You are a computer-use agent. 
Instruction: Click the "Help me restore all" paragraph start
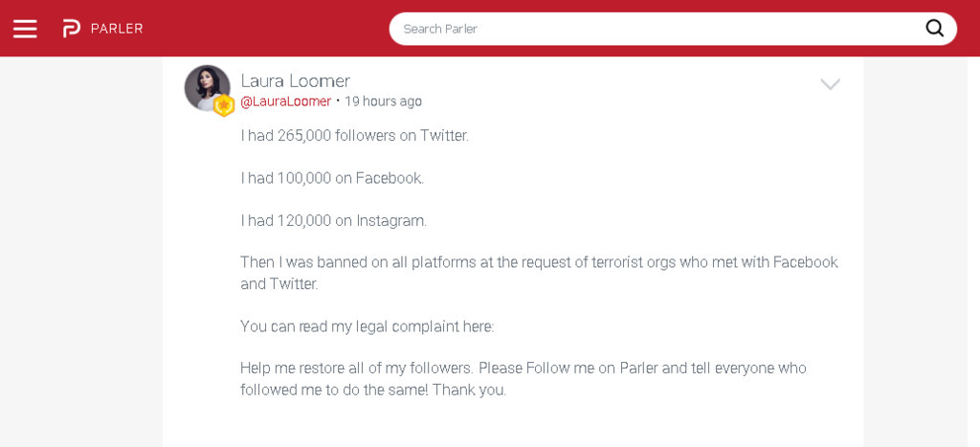pyautogui.click(x=306, y=369)
